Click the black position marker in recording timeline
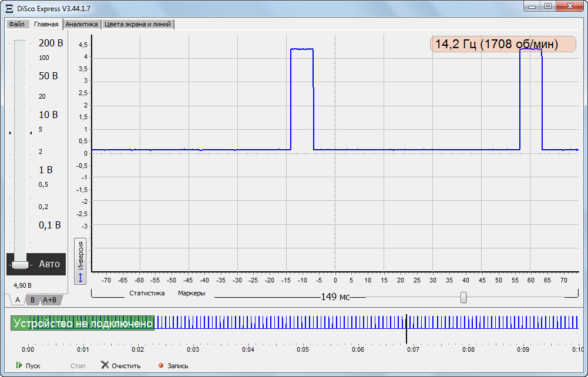The height and width of the screenshot is (377, 588). coord(406,329)
